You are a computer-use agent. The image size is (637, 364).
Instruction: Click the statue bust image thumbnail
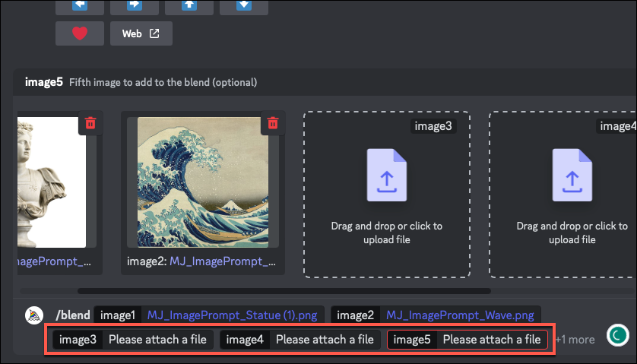[52, 182]
